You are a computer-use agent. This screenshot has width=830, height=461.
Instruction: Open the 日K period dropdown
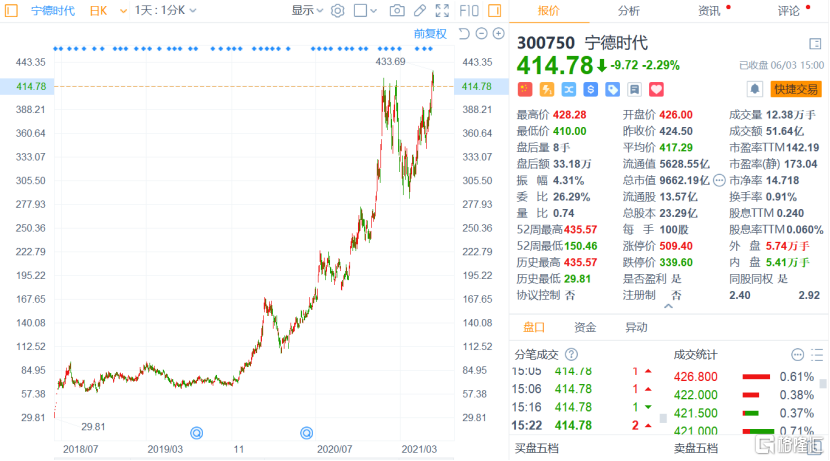(x=109, y=11)
